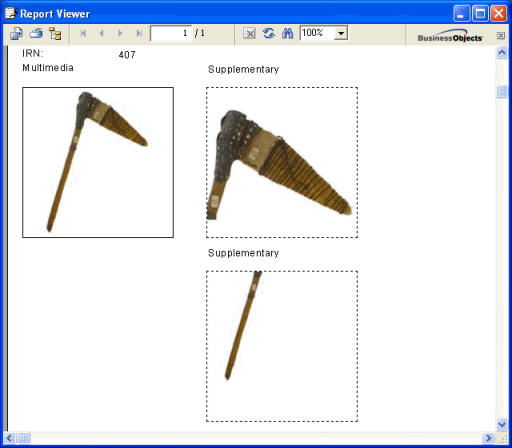512x448 pixels.
Task: Go to the next page
Action: coord(120,33)
